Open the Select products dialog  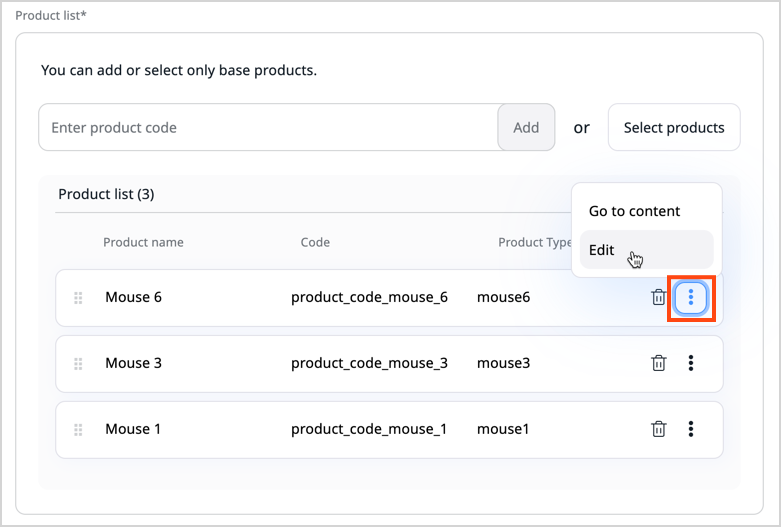[674, 128]
